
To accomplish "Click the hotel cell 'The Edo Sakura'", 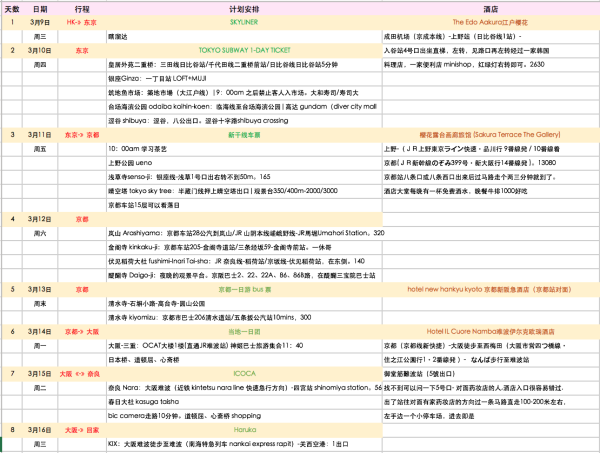I will [491, 23].
